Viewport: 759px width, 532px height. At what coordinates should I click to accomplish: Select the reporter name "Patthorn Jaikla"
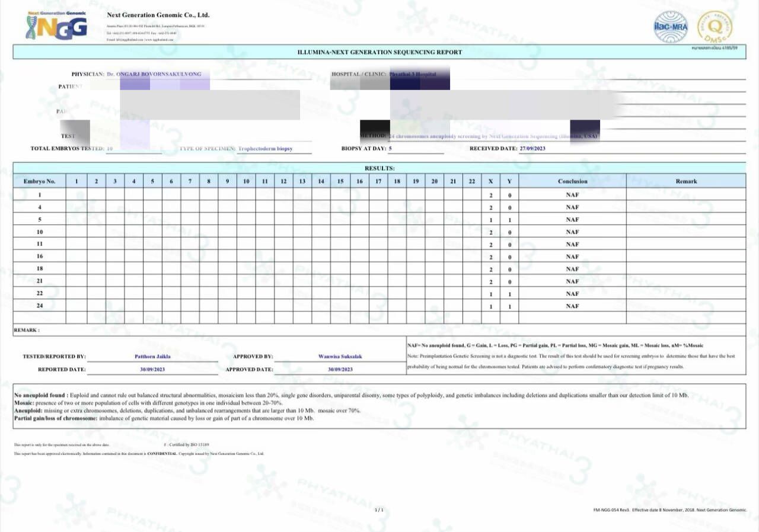(x=152, y=357)
